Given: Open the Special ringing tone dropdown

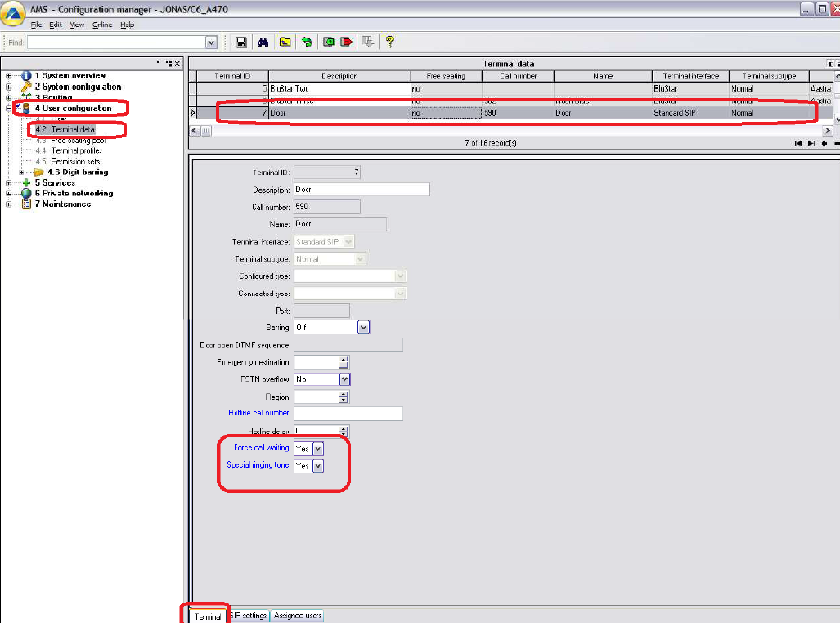Looking at the screenshot, I should 318,465.
